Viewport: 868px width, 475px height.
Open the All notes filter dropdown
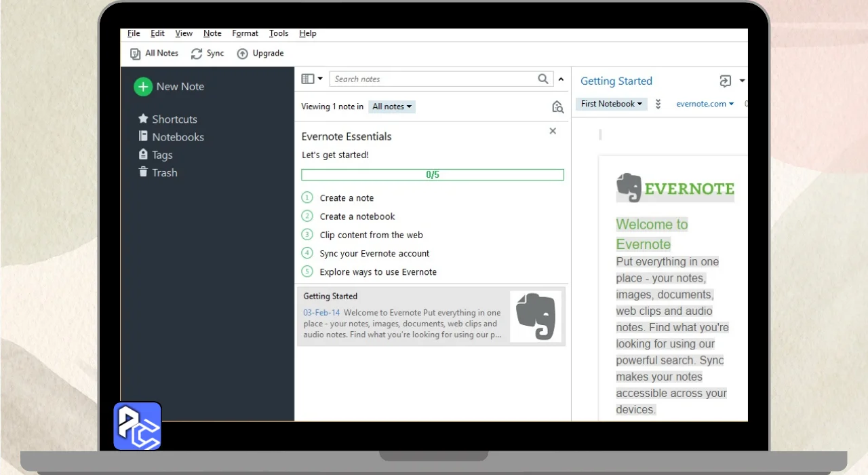click(392, 107)
